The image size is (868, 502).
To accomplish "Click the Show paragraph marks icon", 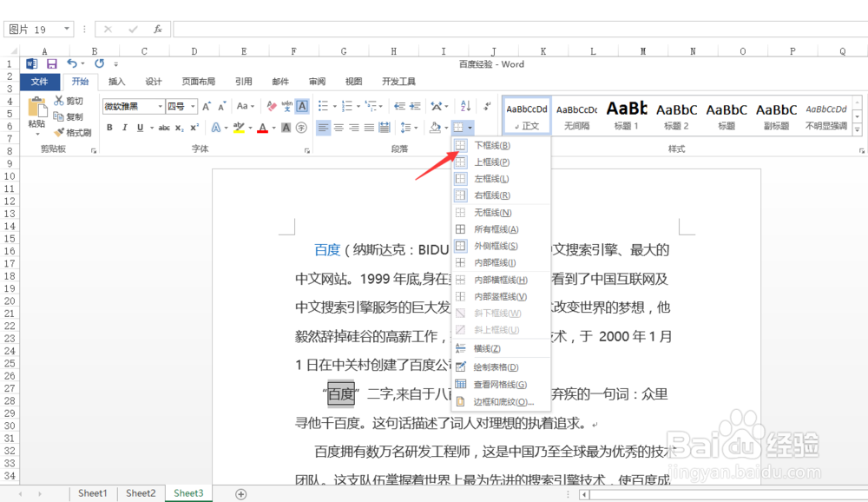I will [x=487, y=106].
